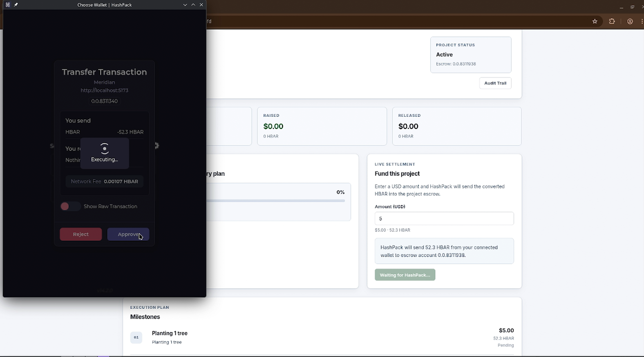Click the Network Fee 0.00107 HBAR row
Viewport: 644px width, 357px height.
pyautogui.click(x=105, y=181)
